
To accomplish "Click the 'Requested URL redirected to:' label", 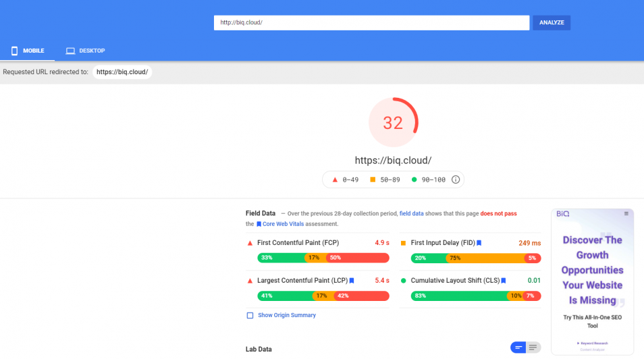I will (46, 72).
